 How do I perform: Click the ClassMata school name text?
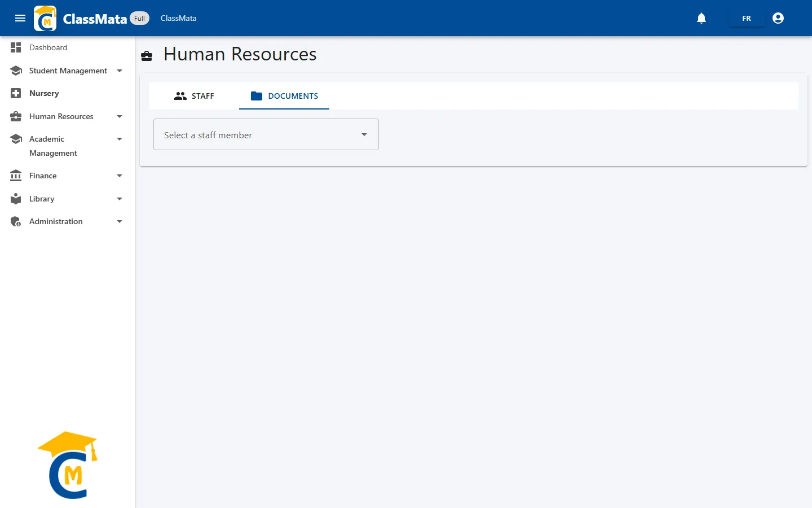point(179,18)
